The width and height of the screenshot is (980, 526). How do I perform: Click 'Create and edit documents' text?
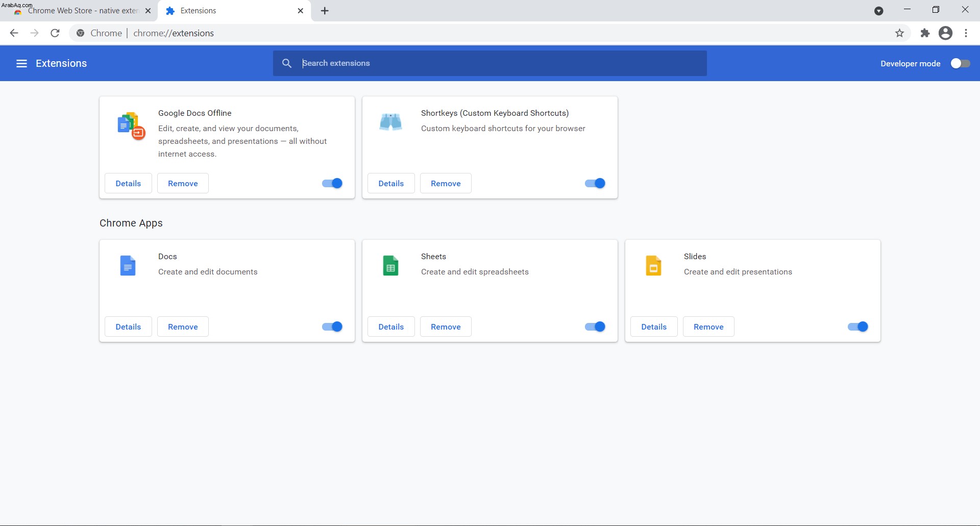208,272
